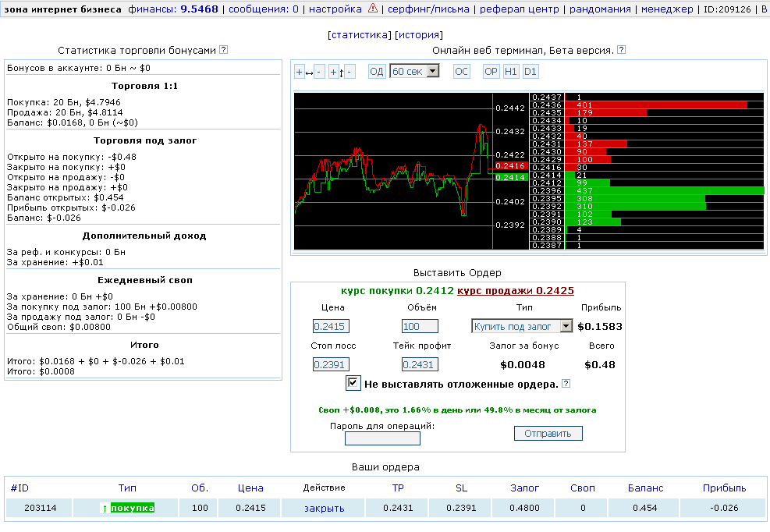770x532 pixels.
Task: Sort orders by TP column
Action: 398,488
